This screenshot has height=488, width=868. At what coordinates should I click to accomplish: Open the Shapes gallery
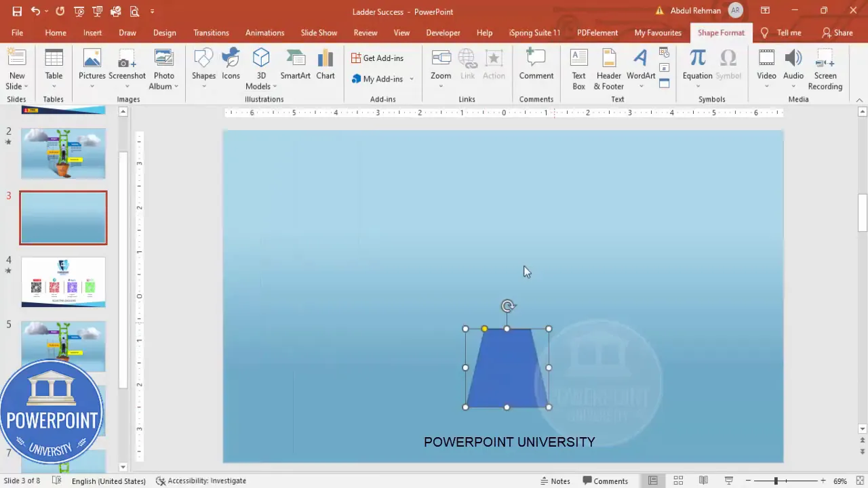(203, 69)
